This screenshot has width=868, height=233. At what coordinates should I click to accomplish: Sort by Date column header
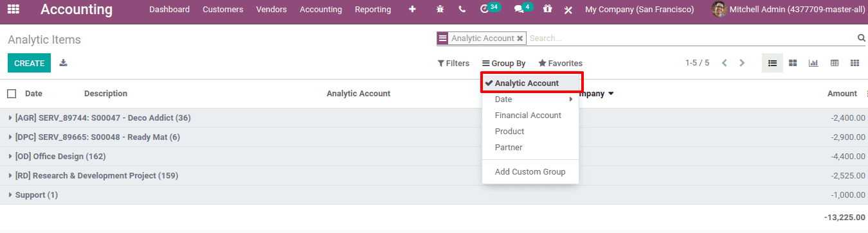click(x=33, y=94)
